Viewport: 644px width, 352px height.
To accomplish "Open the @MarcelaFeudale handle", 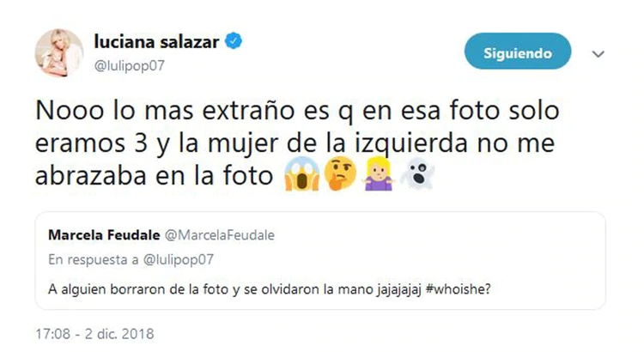I will (220, 235).
